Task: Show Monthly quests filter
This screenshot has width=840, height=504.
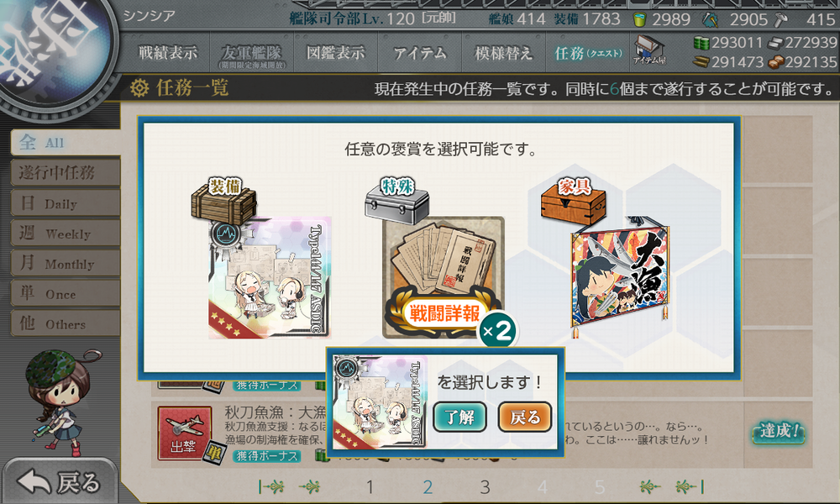Action: tap(66, 264)
